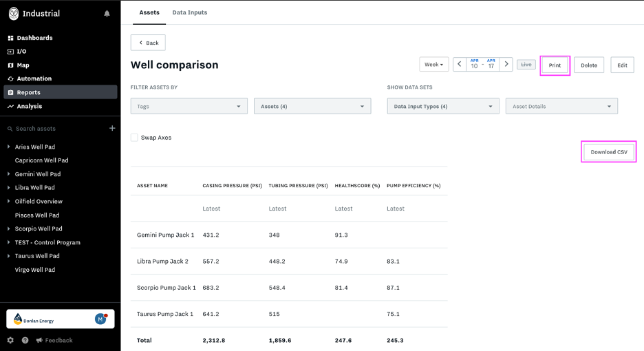The image size is (644, 351).
Task: Select Gemini Pump Jack 1 row name
Action: (166, 235)
